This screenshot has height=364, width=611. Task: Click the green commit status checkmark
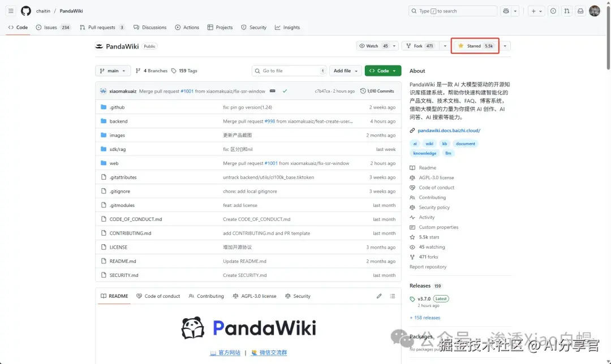click(285, 91)
